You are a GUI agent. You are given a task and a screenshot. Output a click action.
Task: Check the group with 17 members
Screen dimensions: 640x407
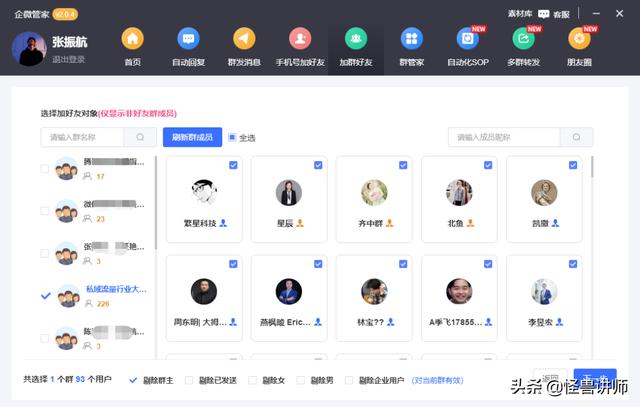tap(44, 169)
